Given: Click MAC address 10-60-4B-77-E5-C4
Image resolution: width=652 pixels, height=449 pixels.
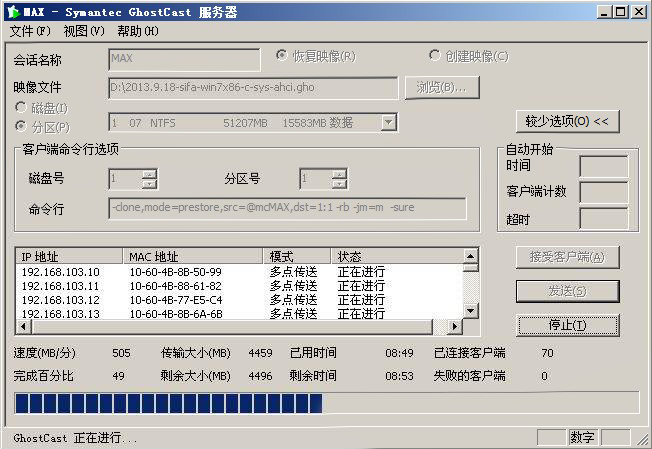Looking at the screenshot, I should click(x=175, y=300).
